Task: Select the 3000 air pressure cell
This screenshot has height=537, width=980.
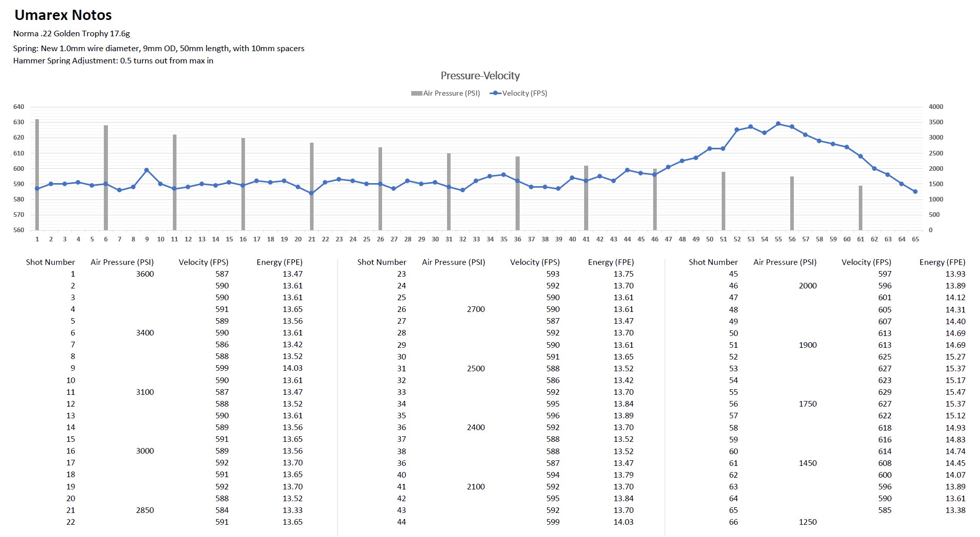Action: click(145, 451)
